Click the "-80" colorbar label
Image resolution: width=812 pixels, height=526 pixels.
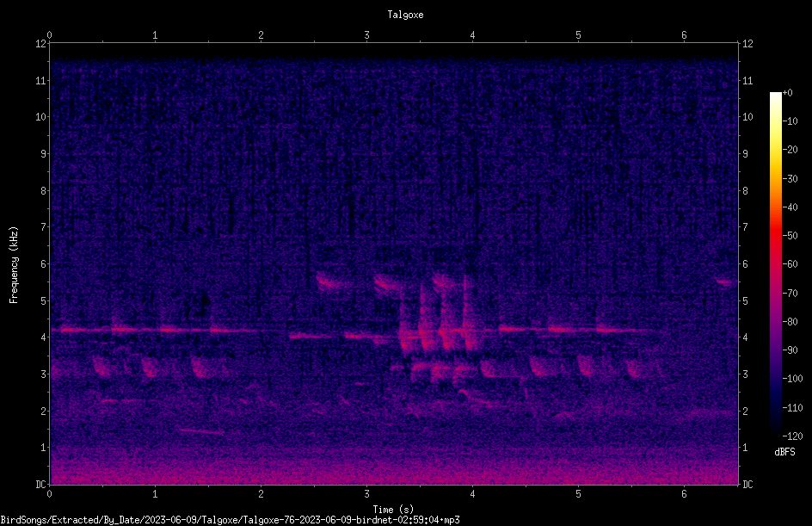point(790,322)
